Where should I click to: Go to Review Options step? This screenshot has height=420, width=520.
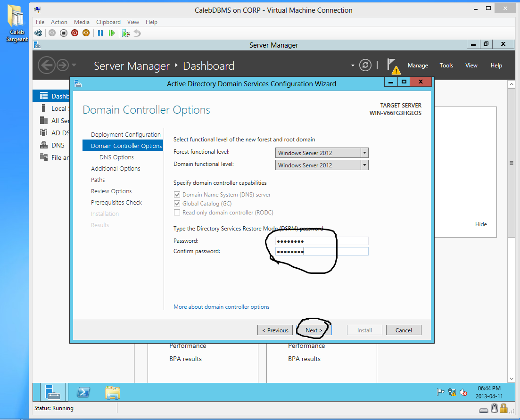(x=111, y=191)
